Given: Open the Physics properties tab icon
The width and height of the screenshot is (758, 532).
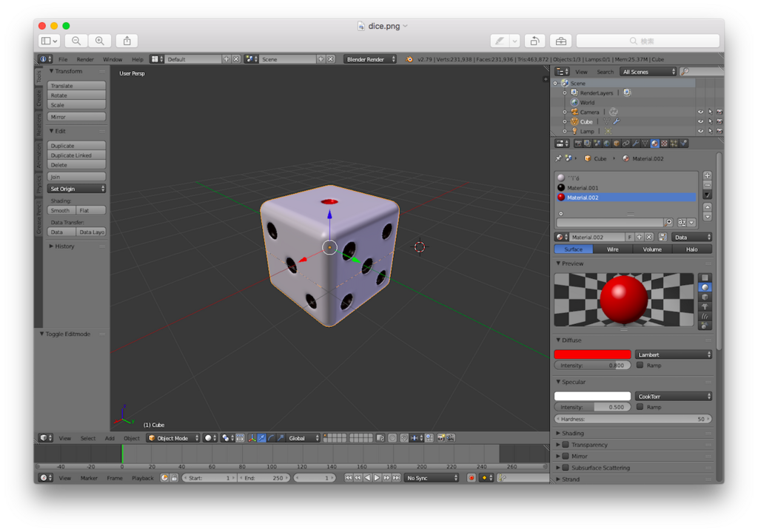Looking at the screenshot, I should (x=683, y=144).
